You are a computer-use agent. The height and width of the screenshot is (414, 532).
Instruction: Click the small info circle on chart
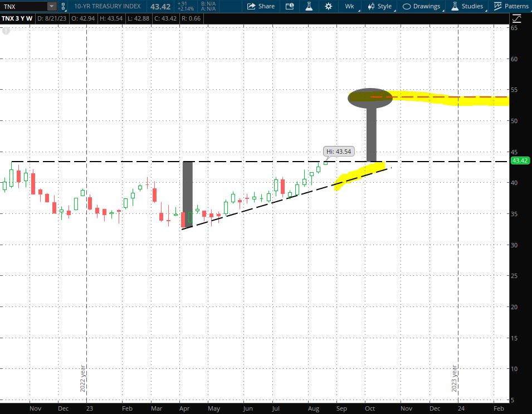tap(6, 31)
